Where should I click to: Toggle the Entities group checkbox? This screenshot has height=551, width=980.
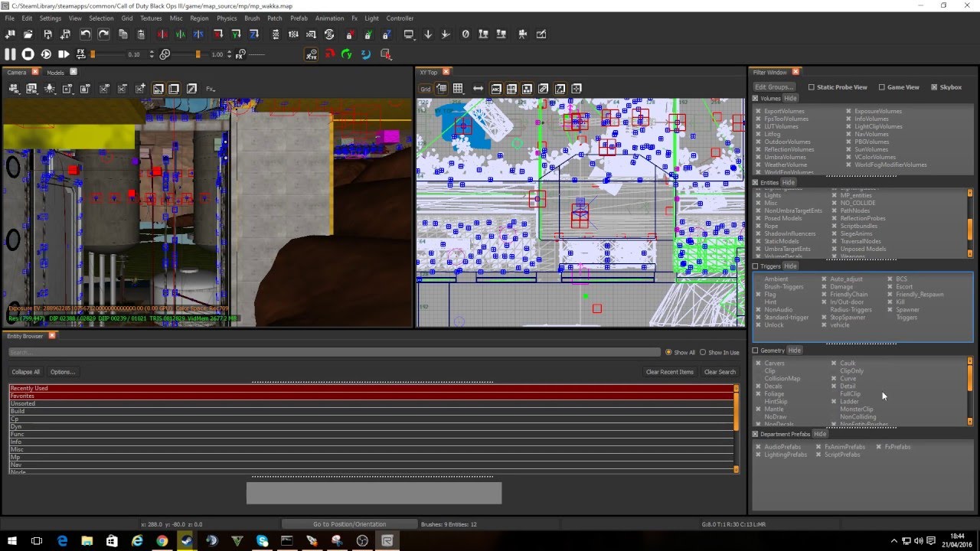click(755, 183)
